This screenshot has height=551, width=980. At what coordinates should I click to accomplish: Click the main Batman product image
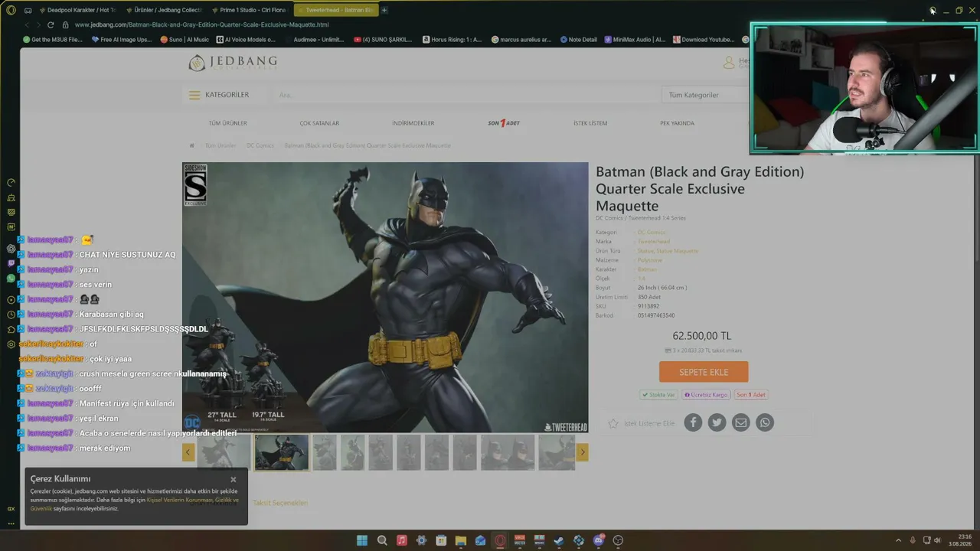385,298
